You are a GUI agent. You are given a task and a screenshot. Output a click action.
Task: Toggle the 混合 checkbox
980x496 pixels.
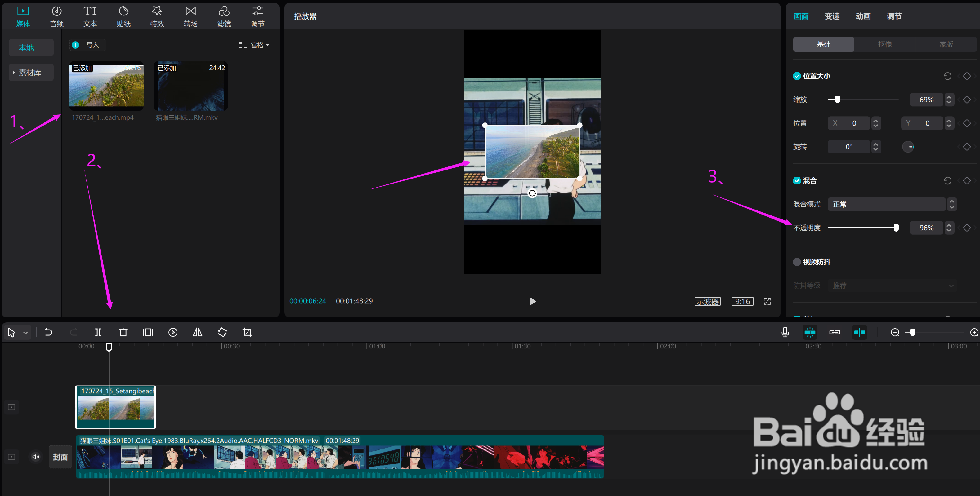tap(797, 180)
